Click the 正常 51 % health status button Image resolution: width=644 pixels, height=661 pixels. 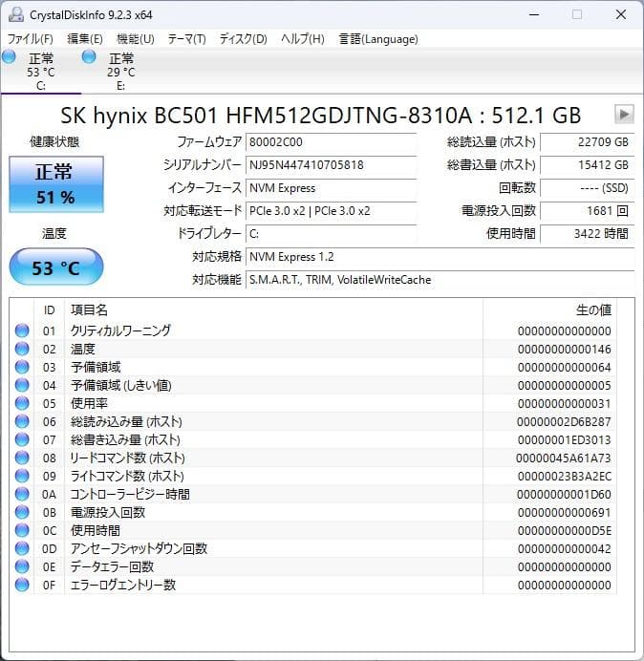click(56, 184)
